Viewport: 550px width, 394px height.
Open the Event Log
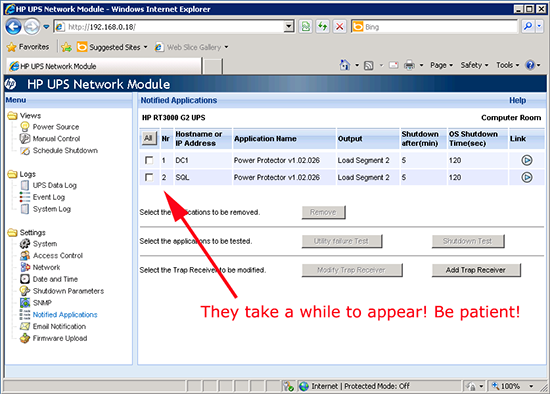coord(49,197)
